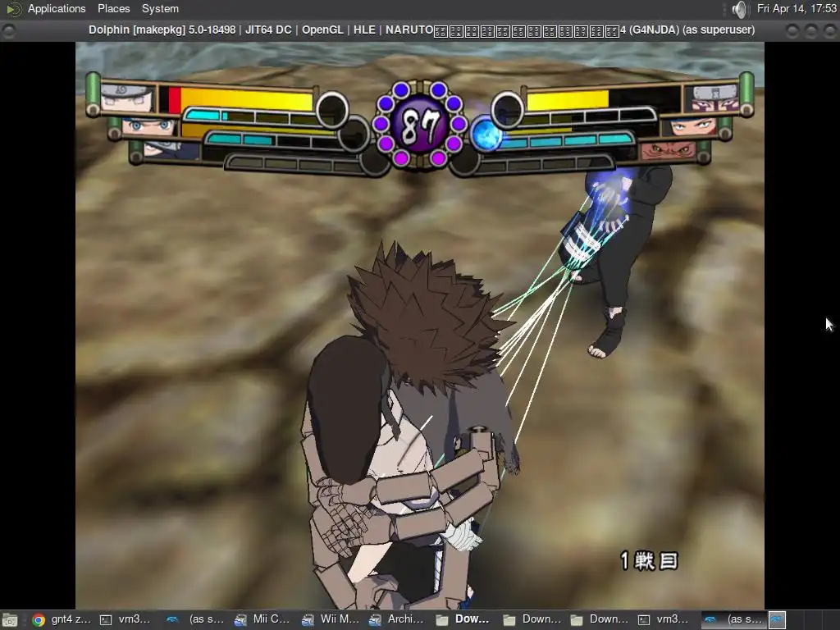Open the Places menu

pos(113,8)
